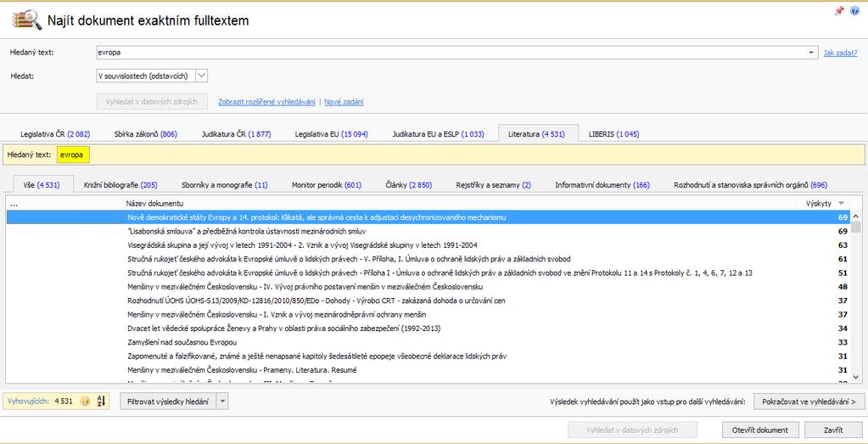868x444 pixels.
Task: Click the info icon next to 4 531
Action: point(85,402)
